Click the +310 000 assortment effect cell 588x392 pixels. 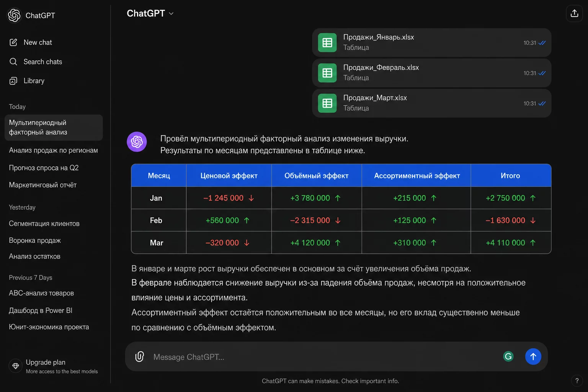[416, 243]
